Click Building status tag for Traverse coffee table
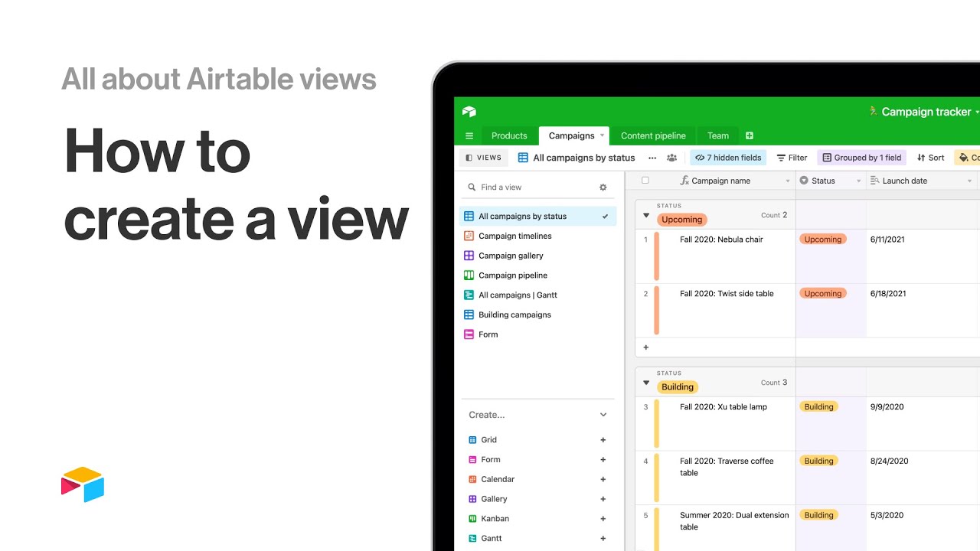This screenshot has height=551, width=980. click(x=818, y=461)
